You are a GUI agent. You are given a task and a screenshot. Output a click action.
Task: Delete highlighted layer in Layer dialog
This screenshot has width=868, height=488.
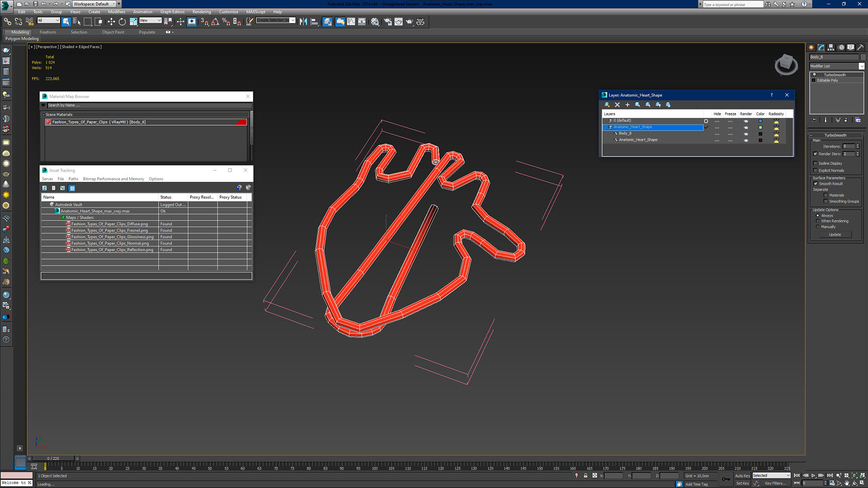tap(617, 105)
